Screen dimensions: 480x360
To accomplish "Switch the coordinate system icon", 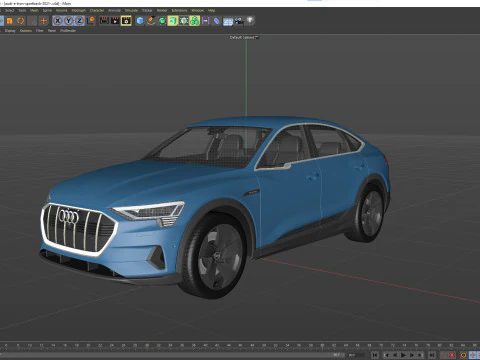I will 91,21.
